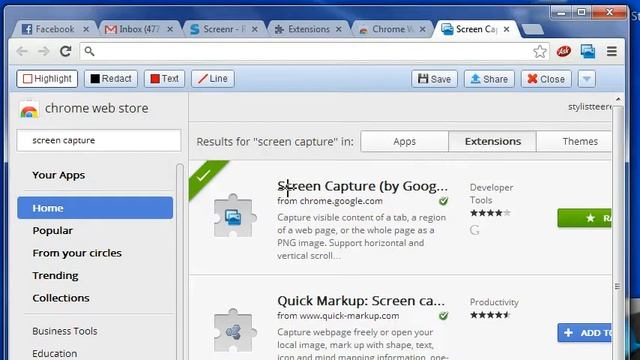The height and width of the screenshot is (360, 640).
Task: Click stylistteer account name
Action: 590,107
